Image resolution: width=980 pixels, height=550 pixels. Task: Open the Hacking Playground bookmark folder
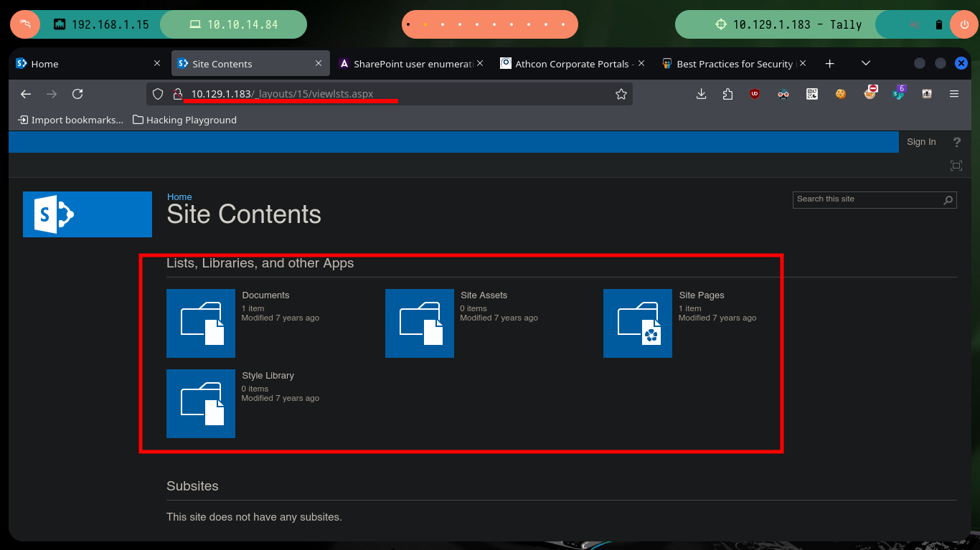(x=185, y=120)
